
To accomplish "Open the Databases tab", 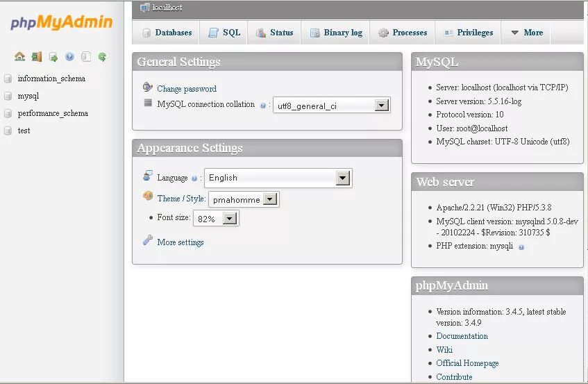I will tap(167, 33).
